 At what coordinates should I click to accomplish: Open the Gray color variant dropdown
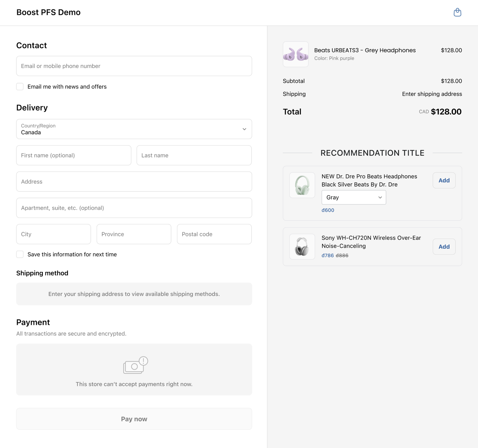[x=354, y=197]
